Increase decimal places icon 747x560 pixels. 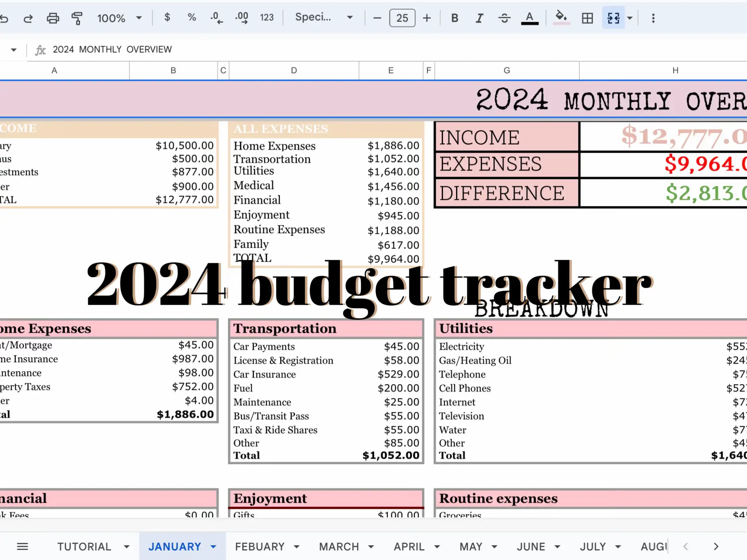[242, 18]
